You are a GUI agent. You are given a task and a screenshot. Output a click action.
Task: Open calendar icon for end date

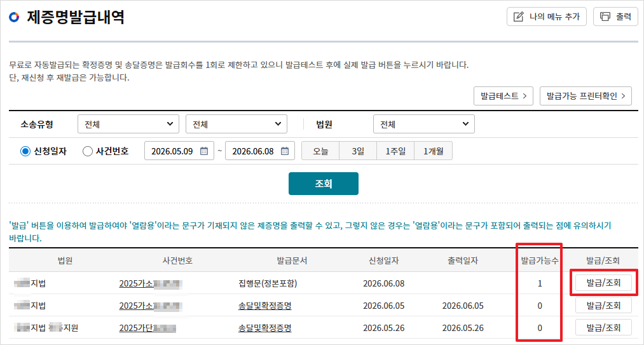[285, 151]
